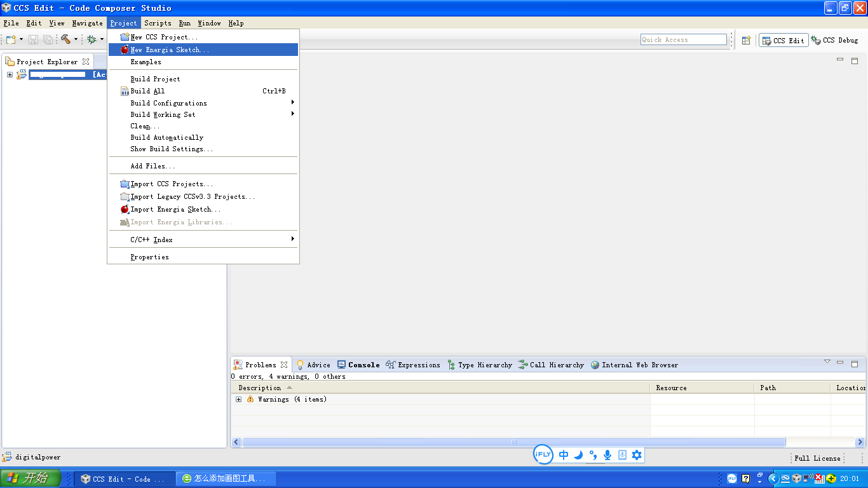Screen dimensions: 868x488
Task: Click the iFLY microphone voice input icon
Action: (x=607, y=455)
